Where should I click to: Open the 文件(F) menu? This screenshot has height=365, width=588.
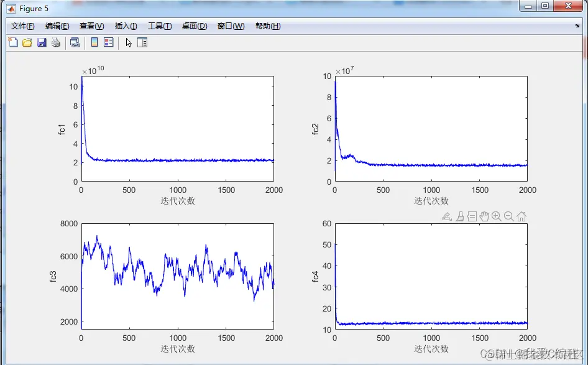[x=22, y=26]
